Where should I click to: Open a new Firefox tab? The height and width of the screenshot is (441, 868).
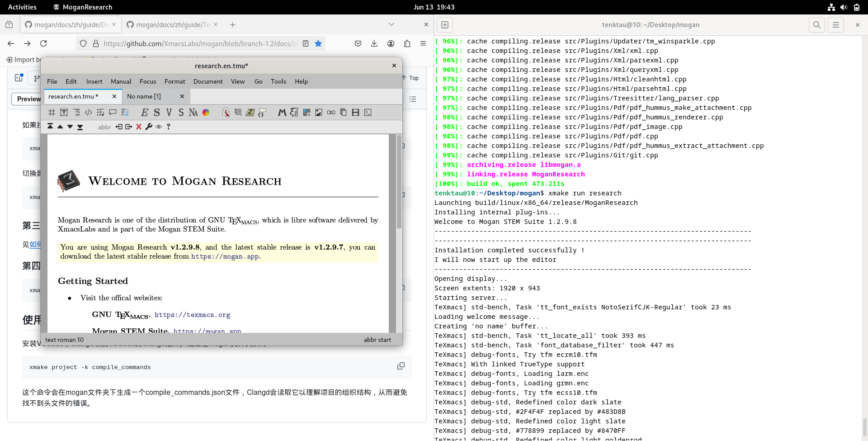[232, 25]
